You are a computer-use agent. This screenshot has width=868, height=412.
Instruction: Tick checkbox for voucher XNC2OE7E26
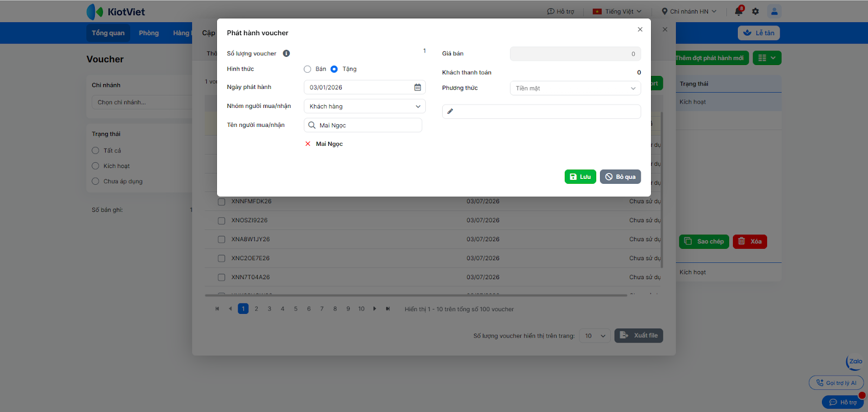tap(221, 259)
